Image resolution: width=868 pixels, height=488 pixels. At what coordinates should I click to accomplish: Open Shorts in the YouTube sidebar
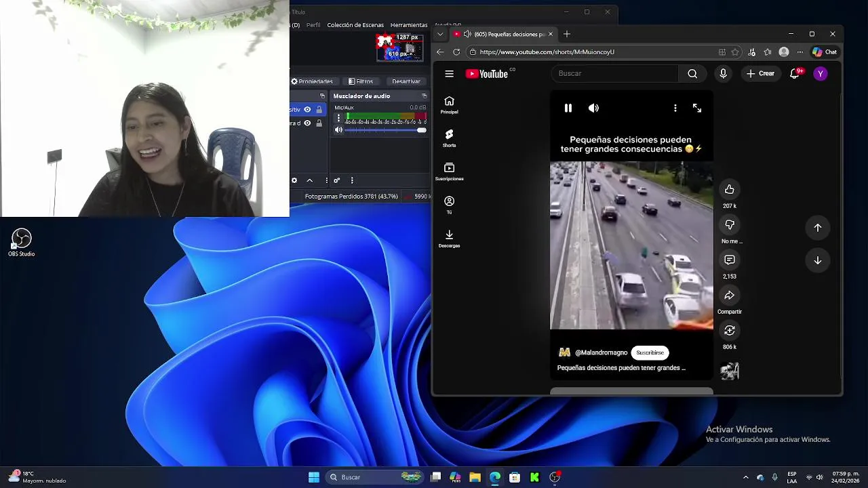pyautogui.click(x=449, y=138)
